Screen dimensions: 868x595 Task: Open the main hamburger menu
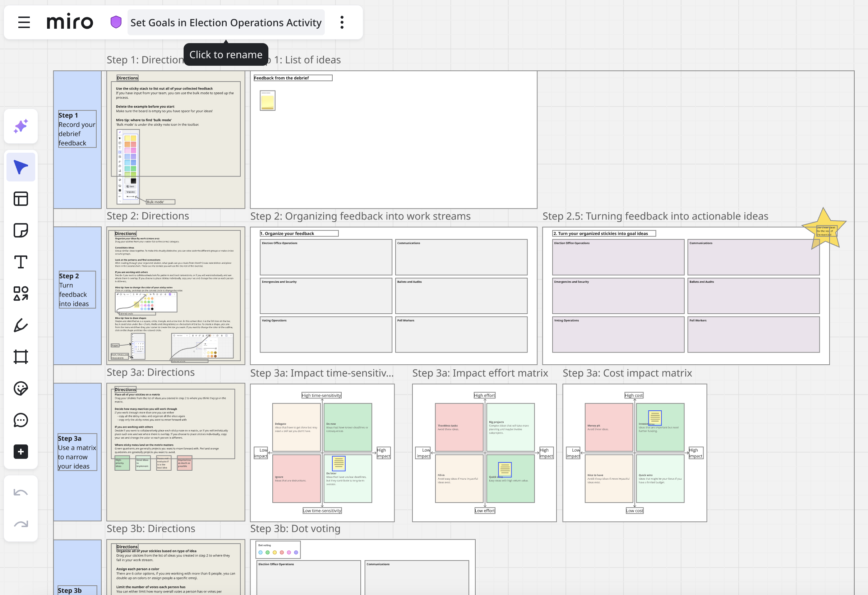[x=23, y=22]
